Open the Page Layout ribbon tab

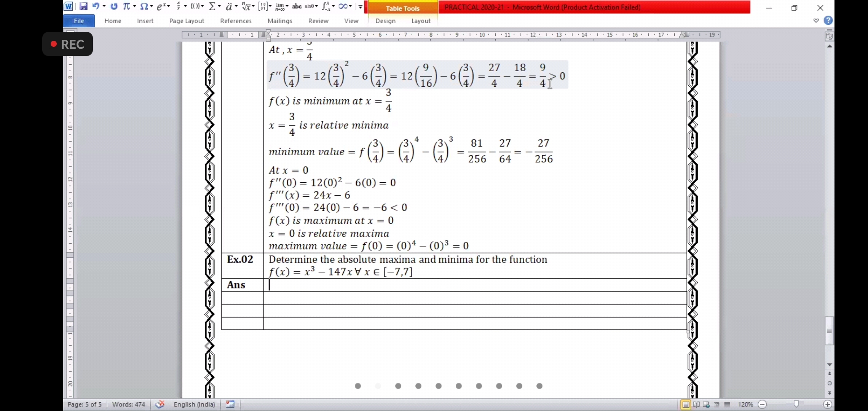(187, 21)
